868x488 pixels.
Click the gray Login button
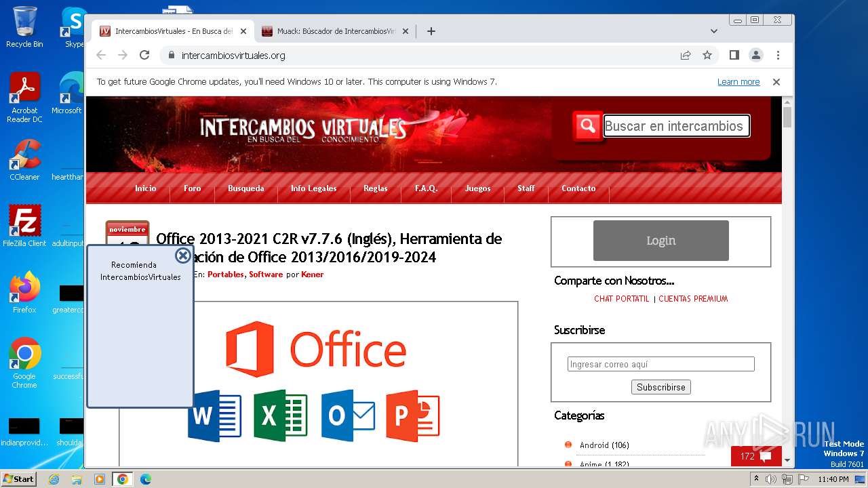[x=660, y=241]
